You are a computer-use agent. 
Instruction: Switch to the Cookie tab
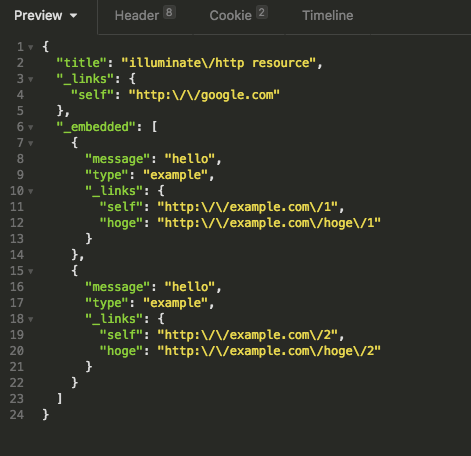pyautogui.click(x=230, y=15)
